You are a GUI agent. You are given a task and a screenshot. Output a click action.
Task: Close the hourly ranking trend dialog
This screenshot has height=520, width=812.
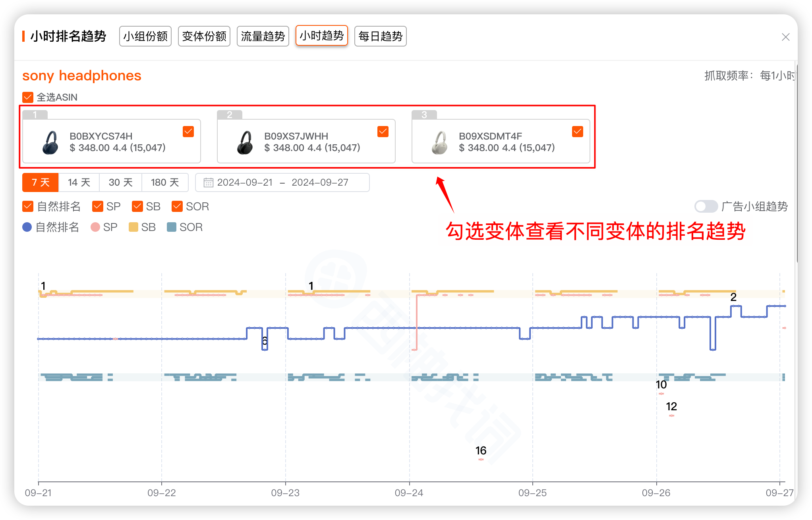[785, 37]
